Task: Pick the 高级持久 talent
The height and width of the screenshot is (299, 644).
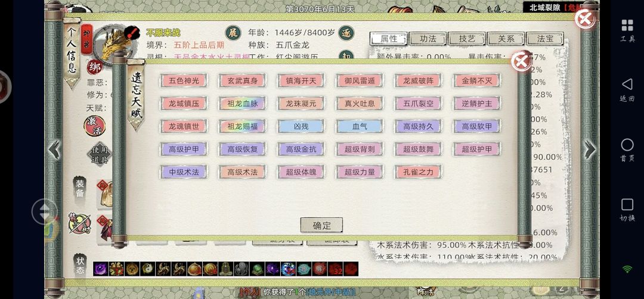Action: point(418,126)
